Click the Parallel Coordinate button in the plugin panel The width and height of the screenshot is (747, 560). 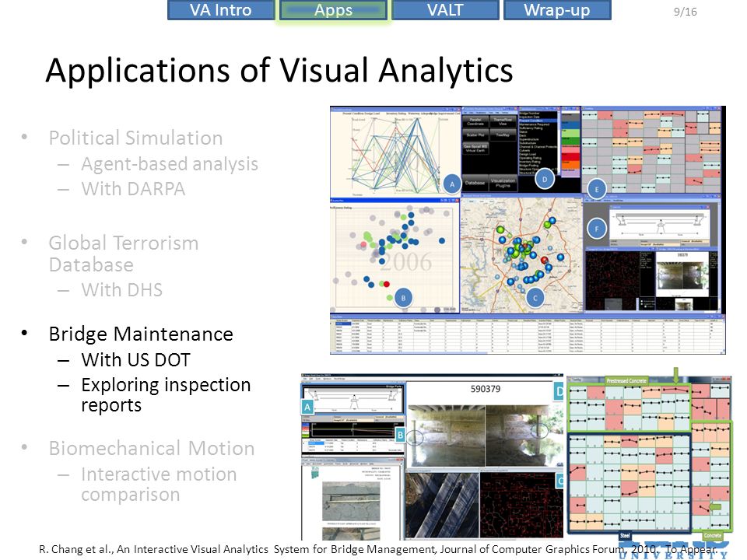click(x=475, y=121)
